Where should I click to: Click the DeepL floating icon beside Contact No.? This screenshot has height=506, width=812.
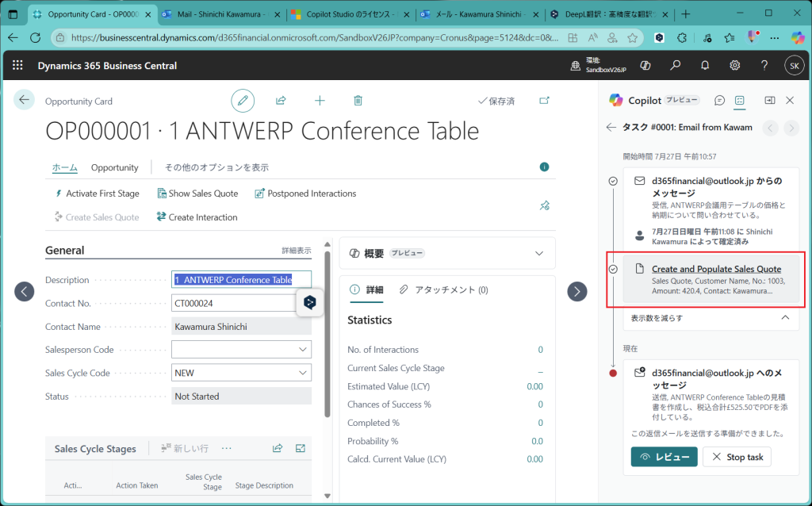[x=310, y=302]
